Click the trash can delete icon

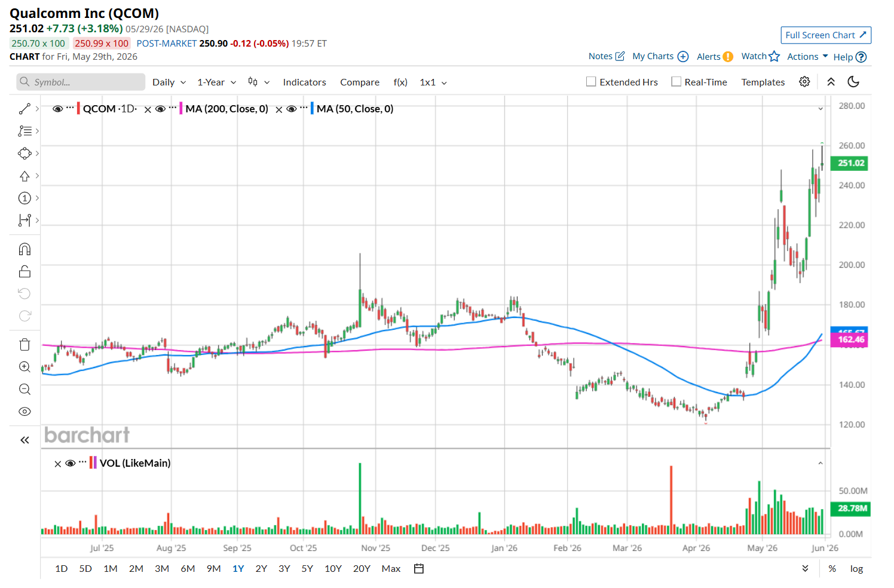25,344
